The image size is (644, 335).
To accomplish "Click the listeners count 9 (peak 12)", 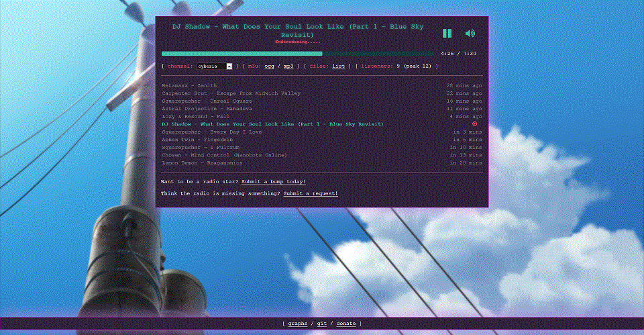I will [414, 66].
